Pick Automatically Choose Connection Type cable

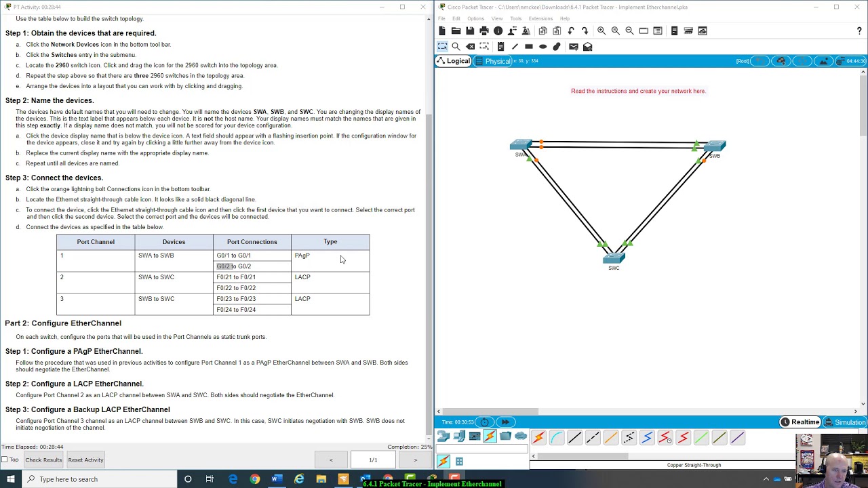538,438
